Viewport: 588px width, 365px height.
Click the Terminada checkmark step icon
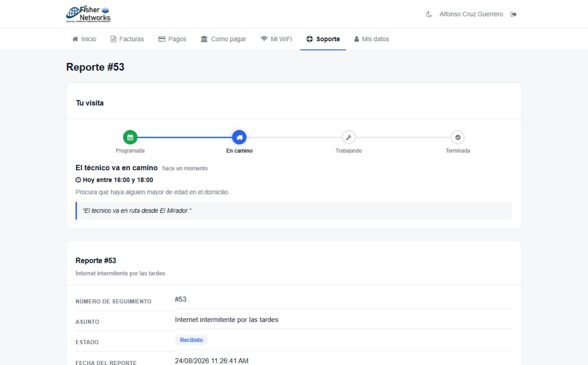click(x=458, y=137)
